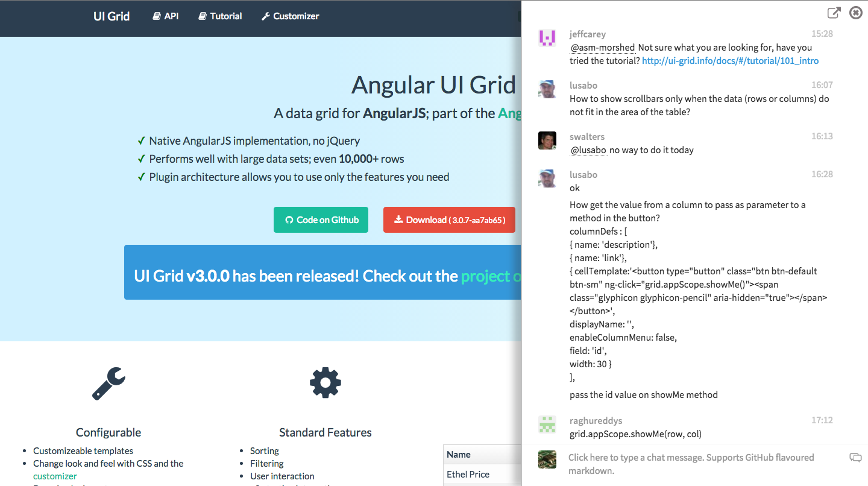This screenshot has width=868, height=486.
Task: Click 'Sorting' in the features list
Action: point(265,451)
